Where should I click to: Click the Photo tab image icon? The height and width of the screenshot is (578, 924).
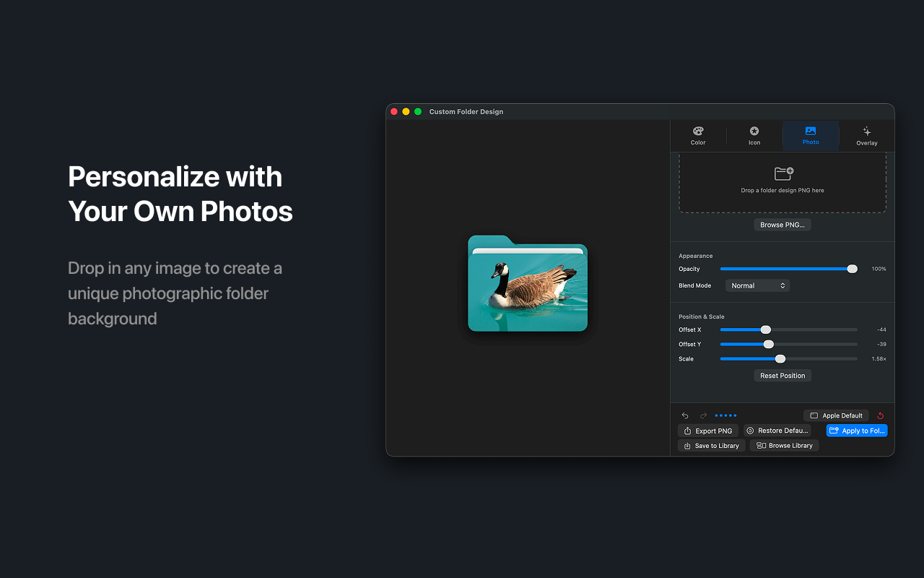click(810, 131)
